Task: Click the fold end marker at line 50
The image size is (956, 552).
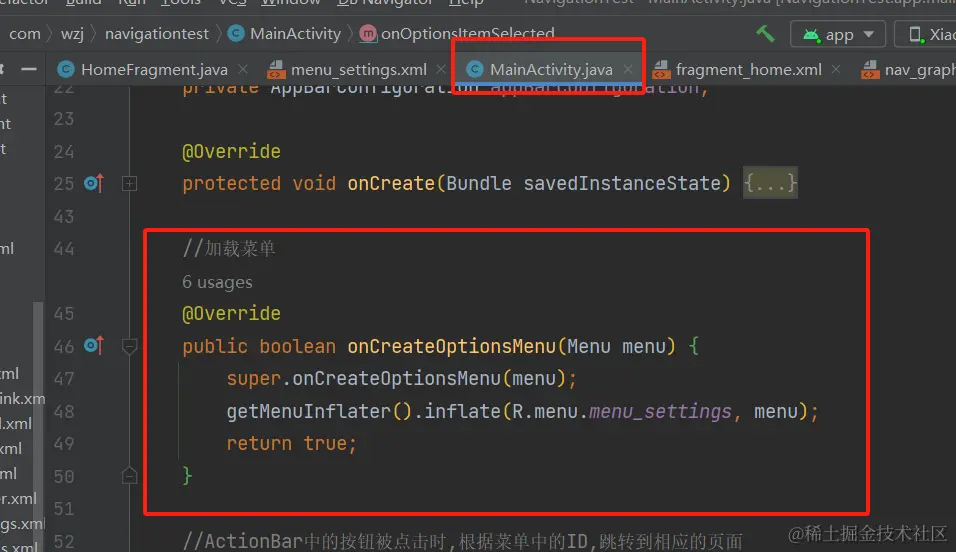Action: pyautogui.click(x=129, y=476)
